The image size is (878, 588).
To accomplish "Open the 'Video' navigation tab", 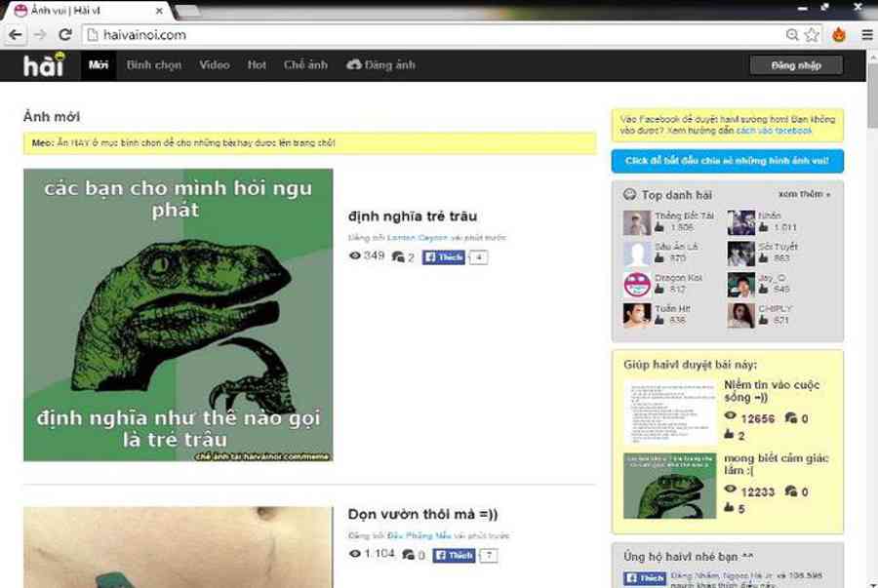I will (215, 65).
